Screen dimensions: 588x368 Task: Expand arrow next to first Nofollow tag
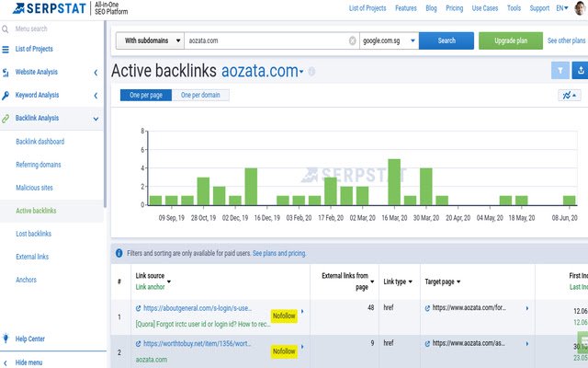click(x=302, y=311)
